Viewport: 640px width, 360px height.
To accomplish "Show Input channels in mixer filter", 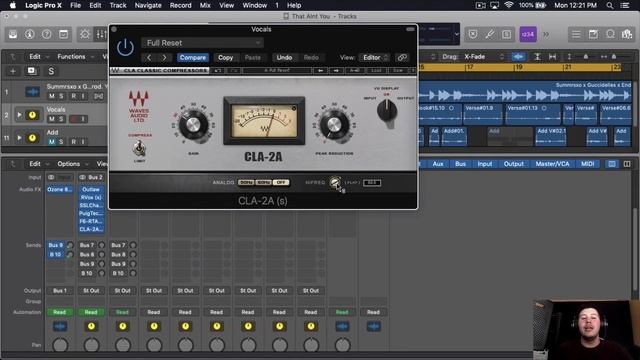I will pyautogui.click(x=484, y=164).
